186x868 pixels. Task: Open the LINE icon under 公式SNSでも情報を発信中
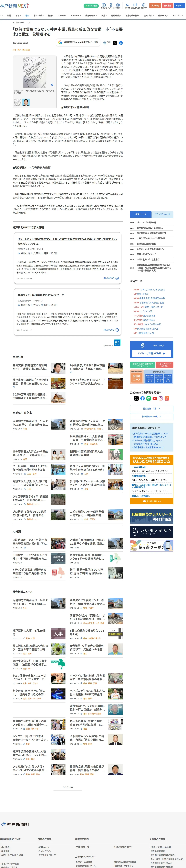coord(148,398)
